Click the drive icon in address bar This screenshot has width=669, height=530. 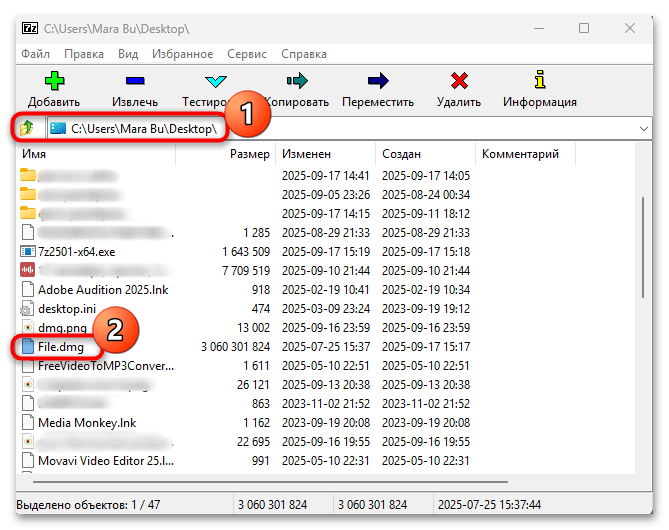point(58,128)
